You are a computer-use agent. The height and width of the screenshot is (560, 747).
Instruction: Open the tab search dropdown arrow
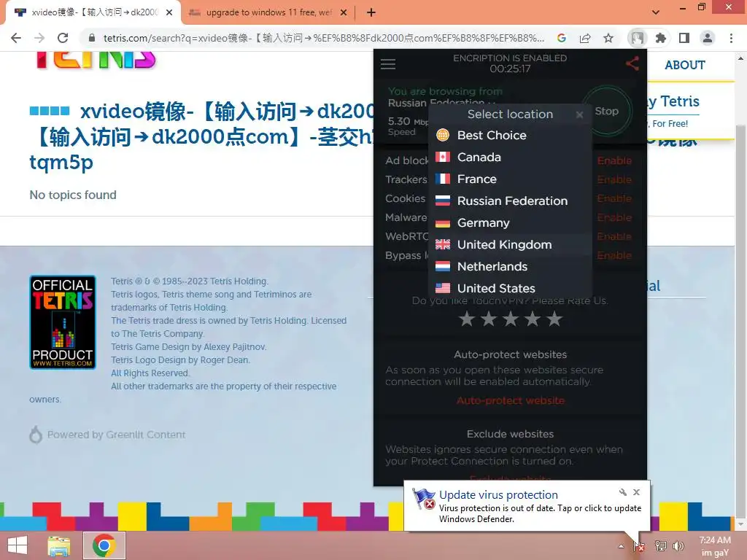pyautogui.click(x=656, y=12)
